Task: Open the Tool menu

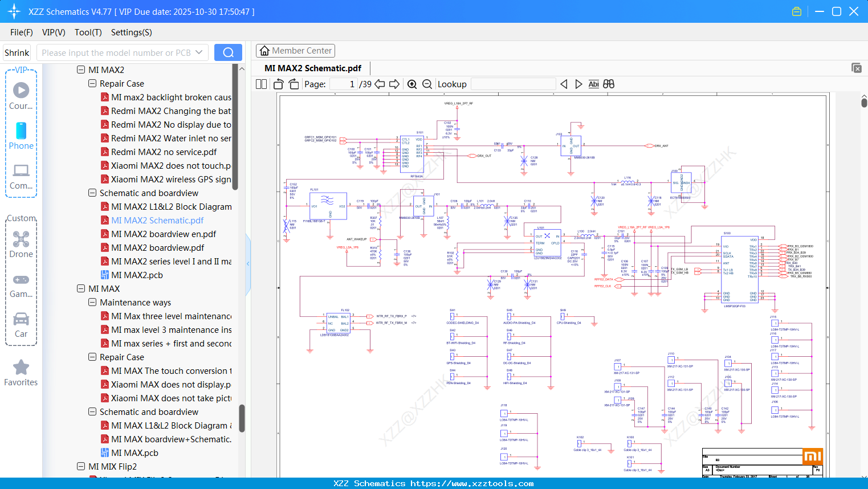Action: point(88,32)
